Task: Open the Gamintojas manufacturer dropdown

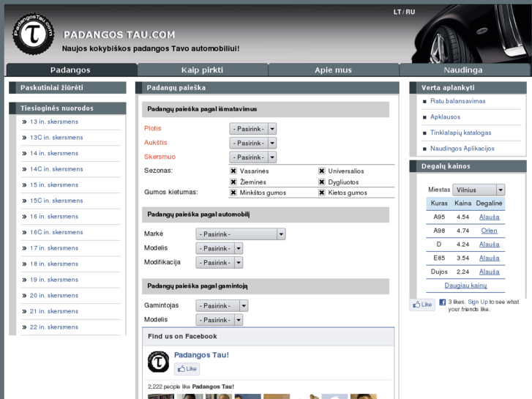Action: pos(222,306)
